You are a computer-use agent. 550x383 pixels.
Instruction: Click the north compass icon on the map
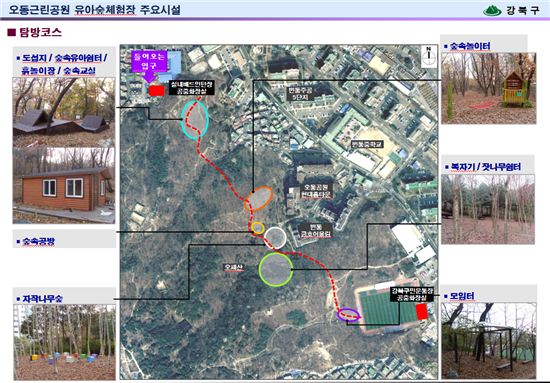[429, 56]
